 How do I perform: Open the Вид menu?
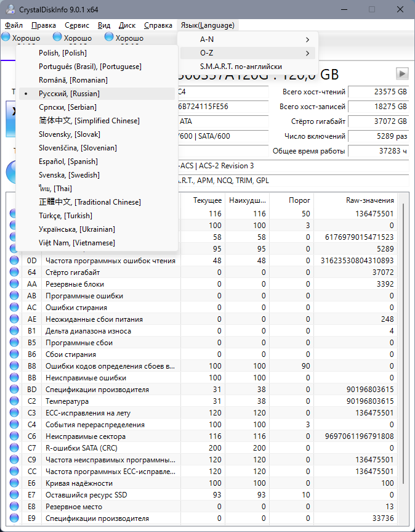(x=104, y=25)
